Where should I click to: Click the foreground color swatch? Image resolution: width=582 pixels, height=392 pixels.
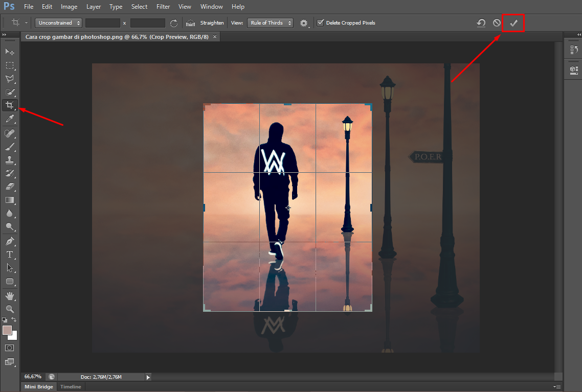(x=7, y=330)
